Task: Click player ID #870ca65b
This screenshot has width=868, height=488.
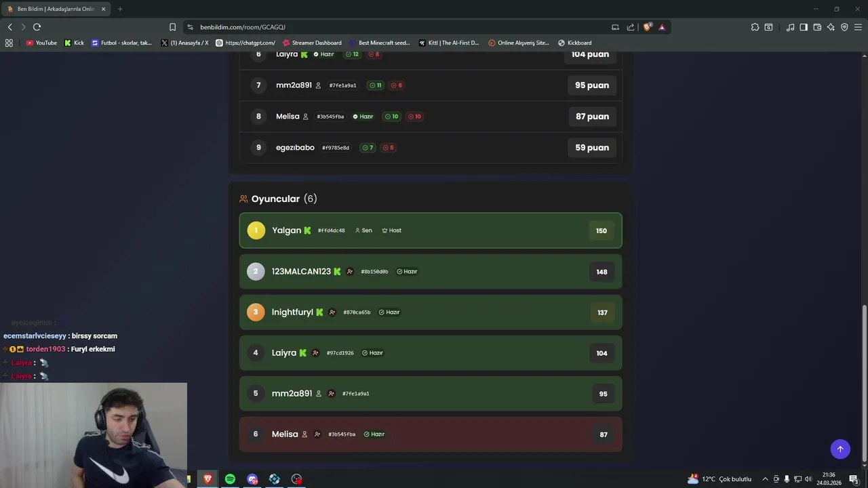Action: point(357,312)
